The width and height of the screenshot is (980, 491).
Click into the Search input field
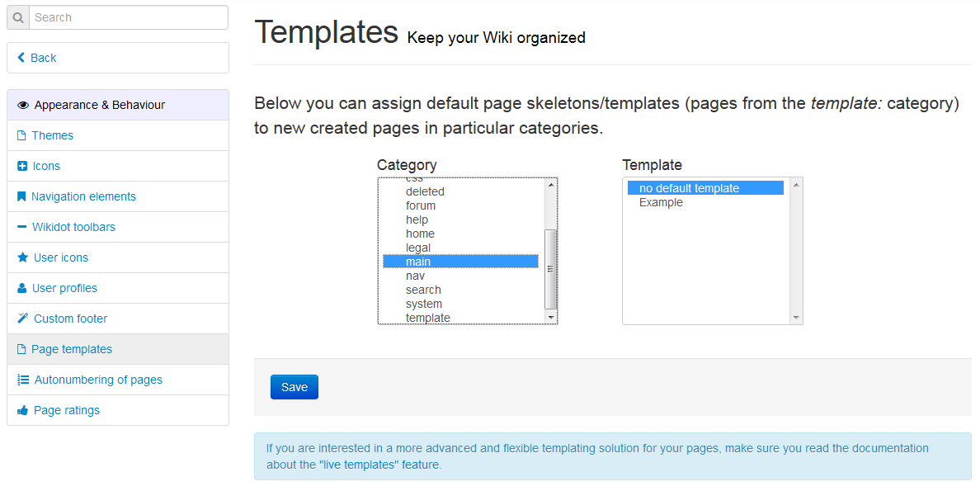(x=128, y=17)
